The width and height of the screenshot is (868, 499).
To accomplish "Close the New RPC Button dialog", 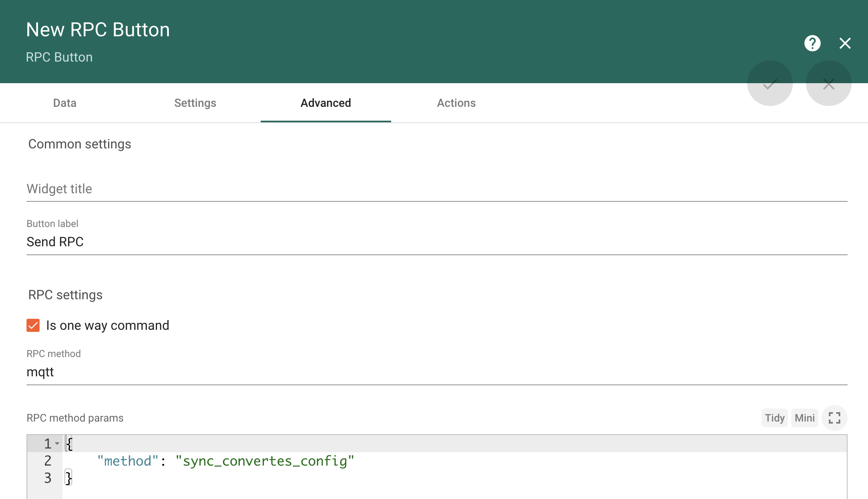I will [845, 43].
